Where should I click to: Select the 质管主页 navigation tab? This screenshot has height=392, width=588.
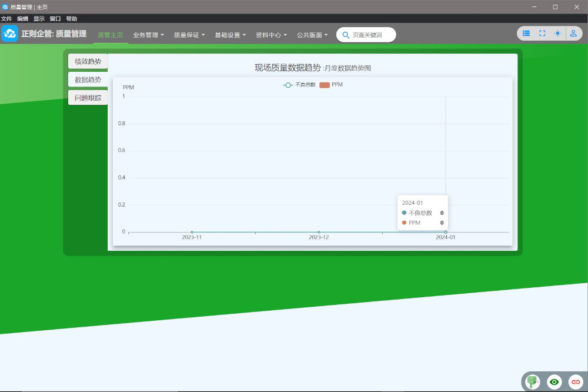111,35
